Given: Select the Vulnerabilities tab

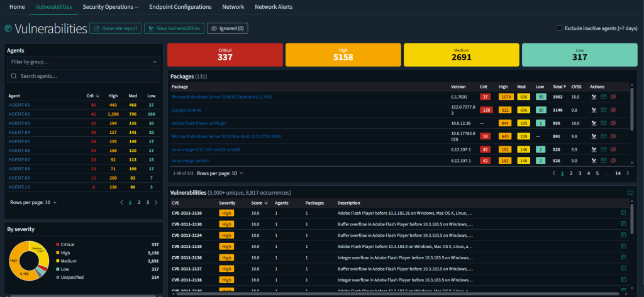Looking at the screenshot, I should pyautogui.click(x=53, y=7).
